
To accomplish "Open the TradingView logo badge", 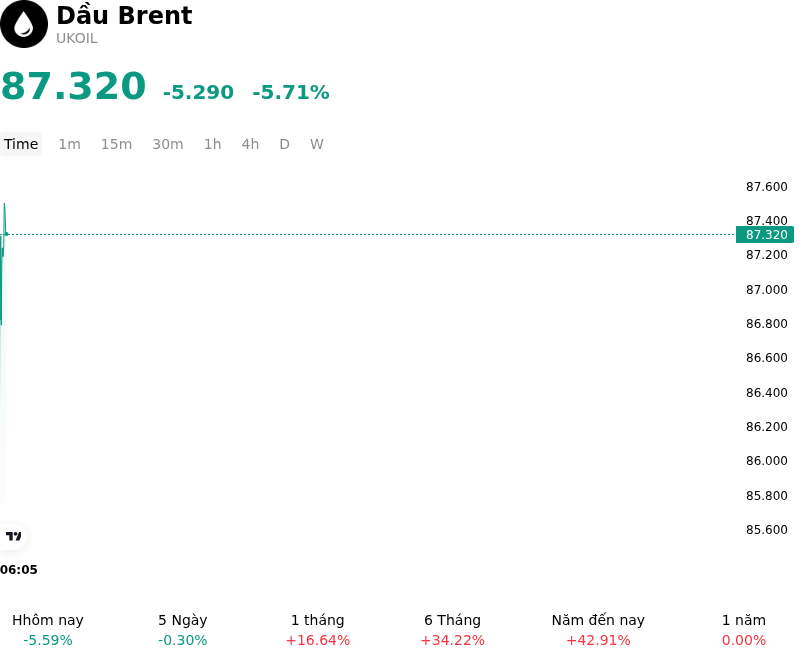I will point(13,536).
